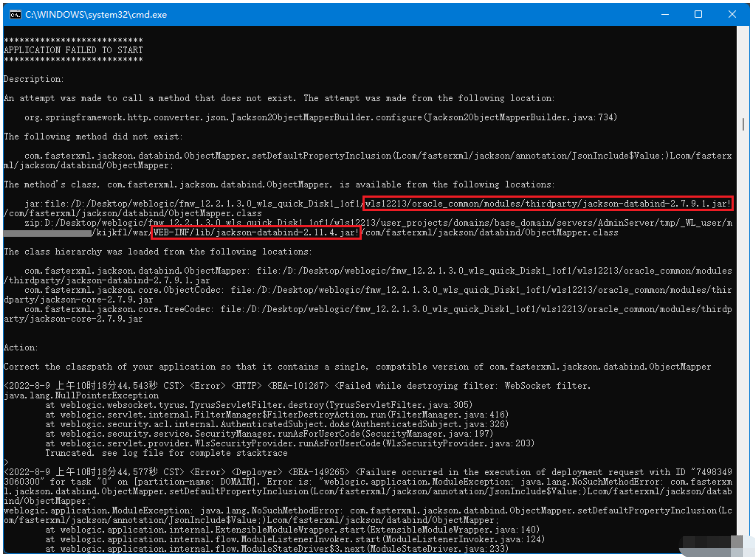Screen dimensions: 755x557
Task: Click the FilterManager$FilterDestroyAction.run stack line
Action: coord(277,415)
